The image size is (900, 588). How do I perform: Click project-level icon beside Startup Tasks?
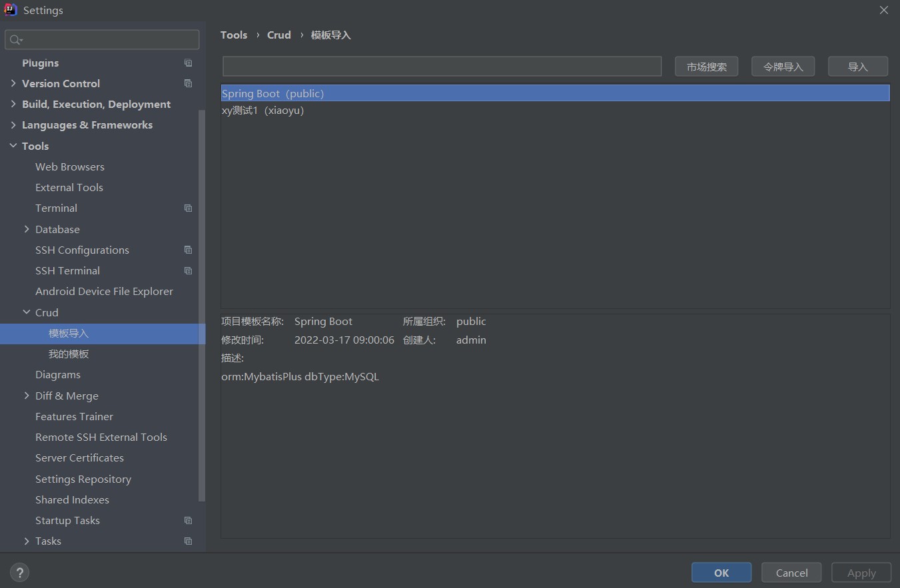[189, 520]
